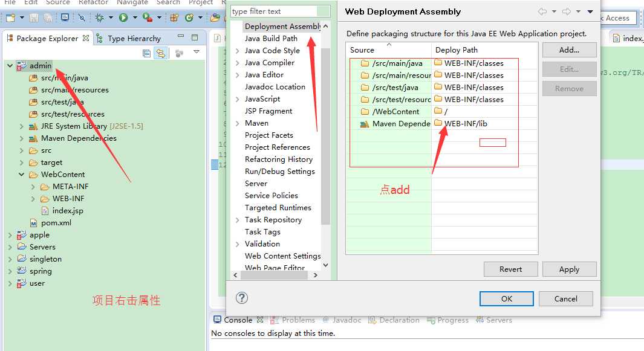The height and width of the screenshot is (351, 644).
Task: Open the Package Explorer view menu triangle
Action: [197, 52]
